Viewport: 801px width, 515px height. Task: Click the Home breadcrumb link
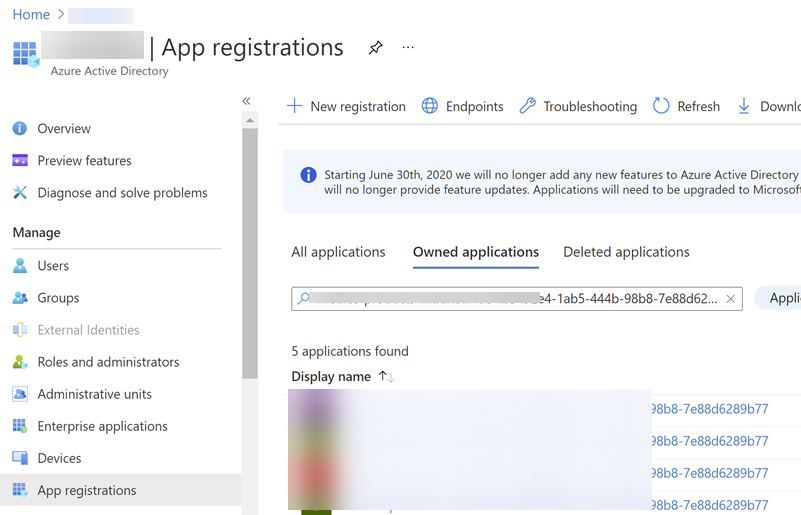coord(31,15)
